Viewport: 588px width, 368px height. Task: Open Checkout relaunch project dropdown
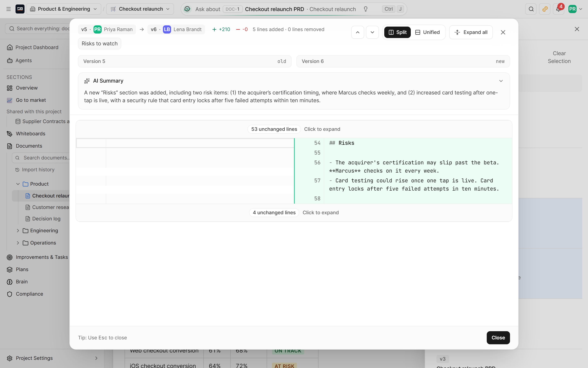(x=140, y=9)
